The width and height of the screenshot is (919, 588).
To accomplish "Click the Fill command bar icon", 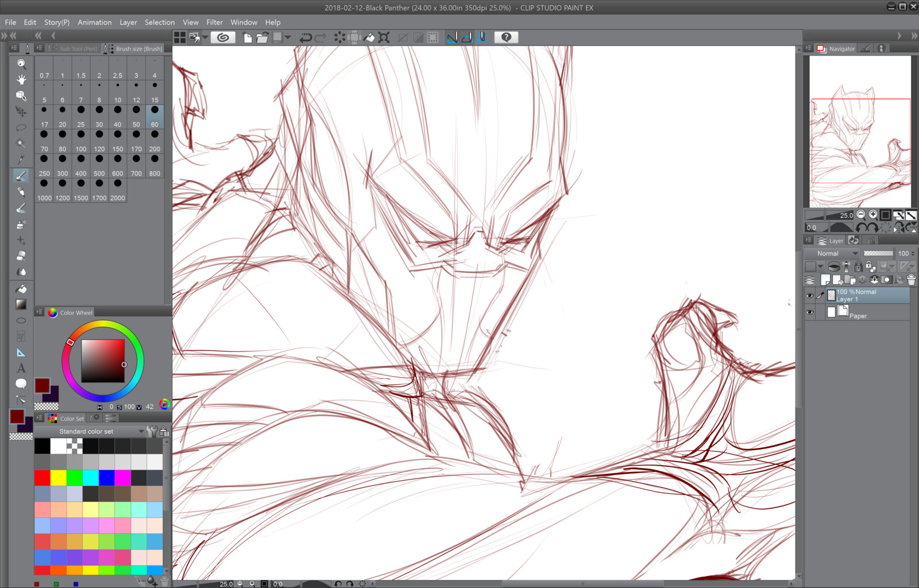I will pyautogui.click(x=369, y=38).
